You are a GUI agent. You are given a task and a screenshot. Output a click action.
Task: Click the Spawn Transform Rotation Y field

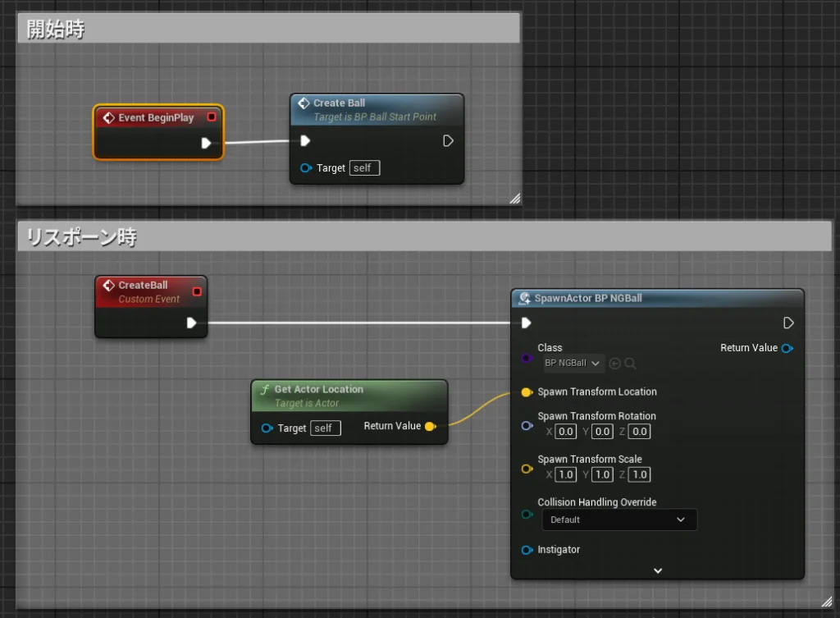tap(602, 432)
